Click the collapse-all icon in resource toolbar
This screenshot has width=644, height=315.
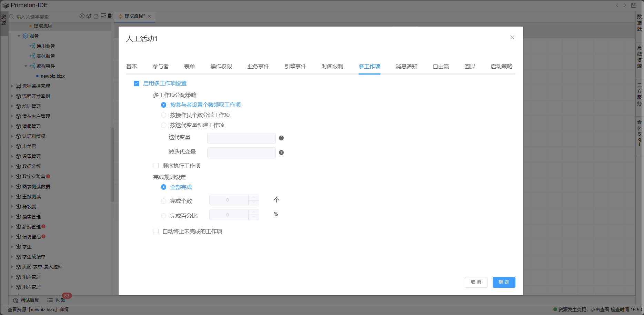click(103, 16)
